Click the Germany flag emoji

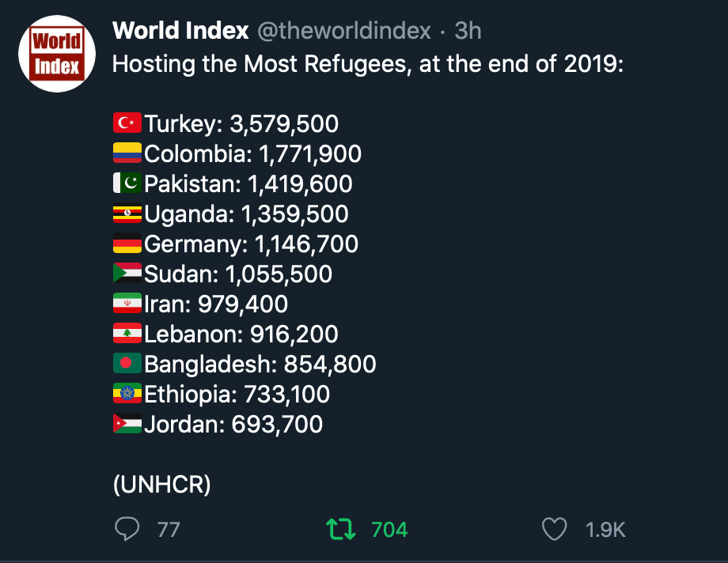[127, 244]
